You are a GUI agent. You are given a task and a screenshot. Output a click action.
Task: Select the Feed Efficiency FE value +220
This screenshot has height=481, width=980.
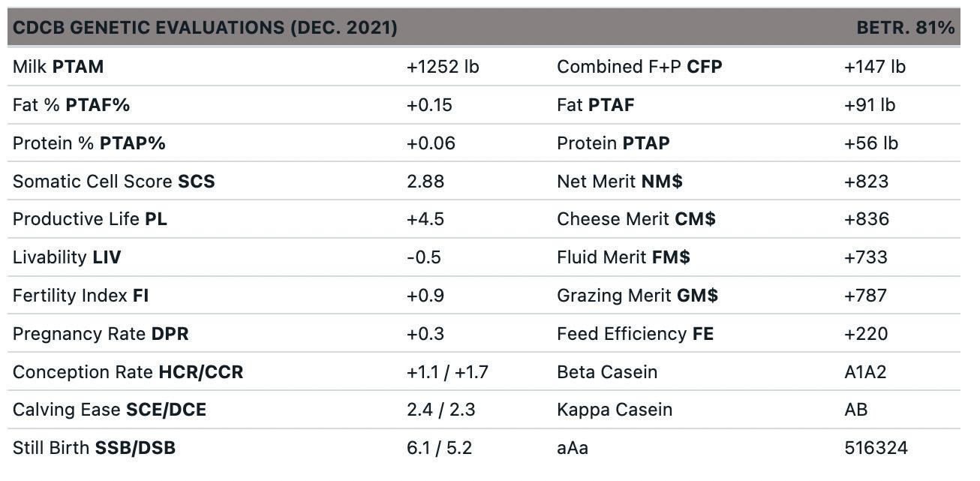coord(866,334)
